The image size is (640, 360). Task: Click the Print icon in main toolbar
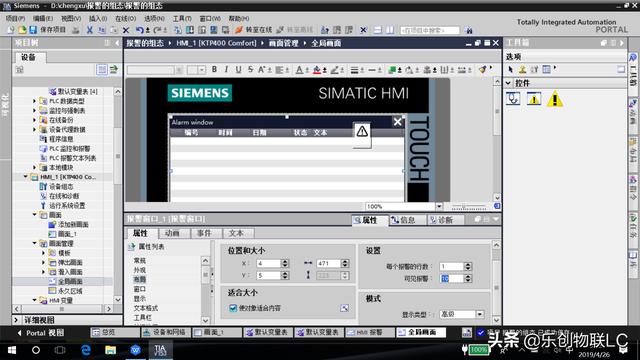[76, 30]
